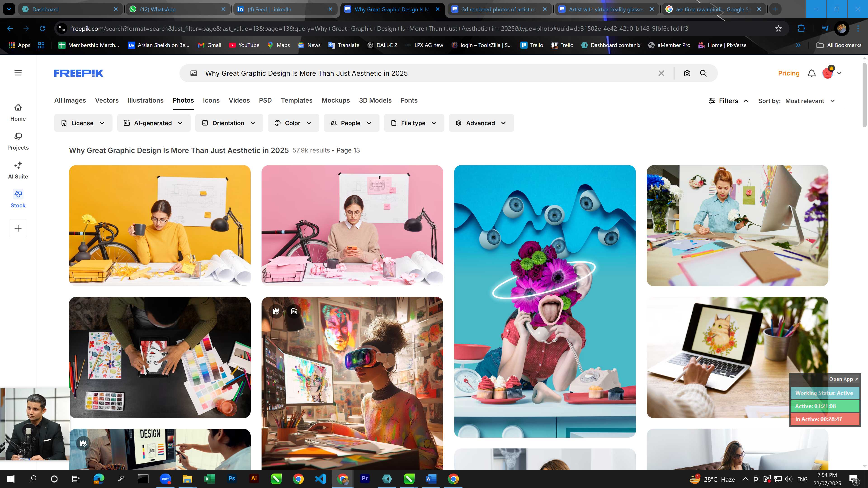Switch to the Icons tab

point(211,100)
